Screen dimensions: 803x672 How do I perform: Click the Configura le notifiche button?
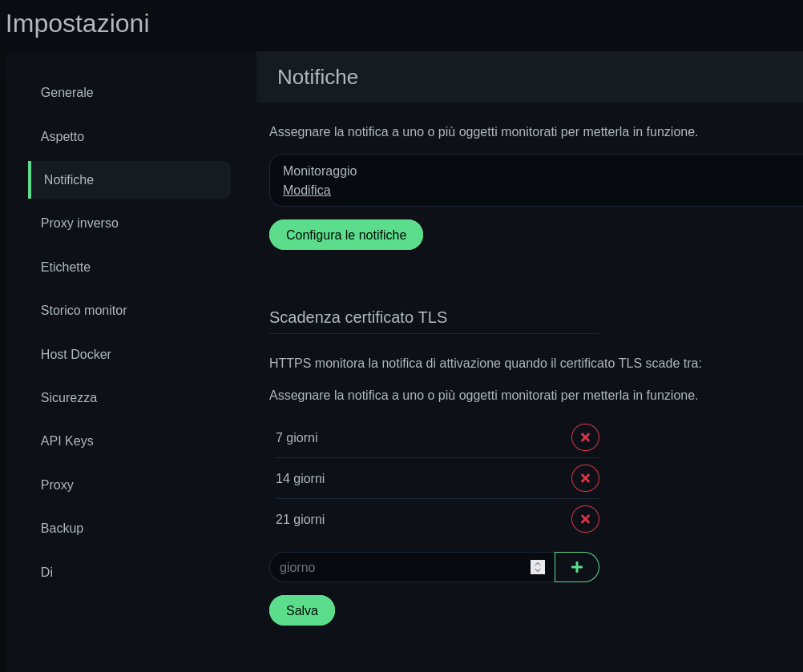tap(346, 235)
